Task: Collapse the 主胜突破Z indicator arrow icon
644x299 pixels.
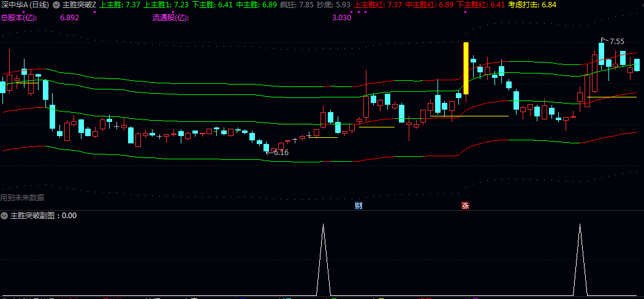Action: pyautogui.click(x=56, y=6)
